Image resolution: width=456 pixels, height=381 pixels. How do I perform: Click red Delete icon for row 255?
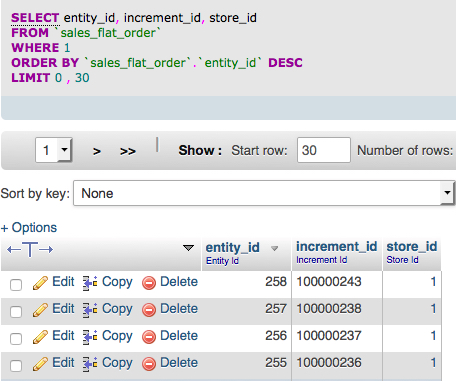[149, 364]
